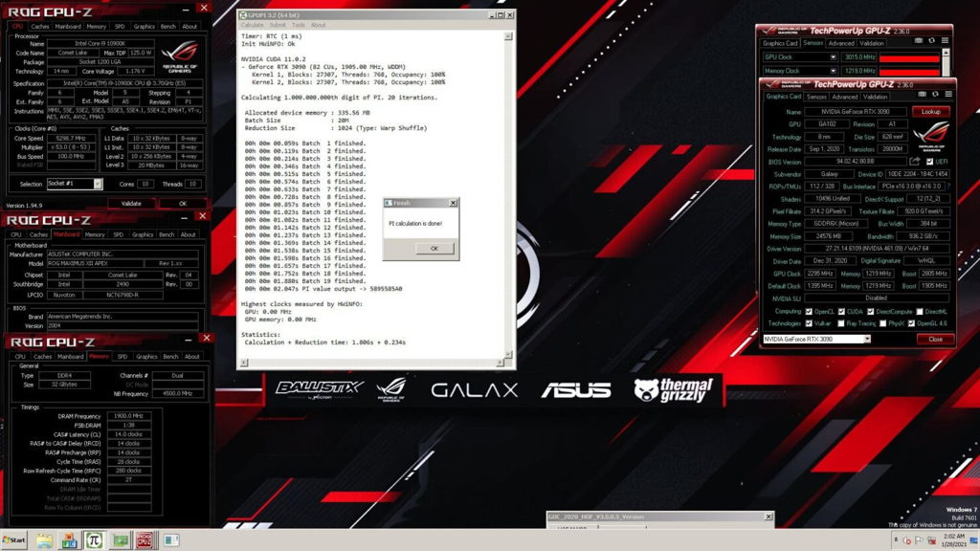Click the Lookup button in GPU-Z
The height and width of the screenshot is (551, 980).
click(930, 111)
